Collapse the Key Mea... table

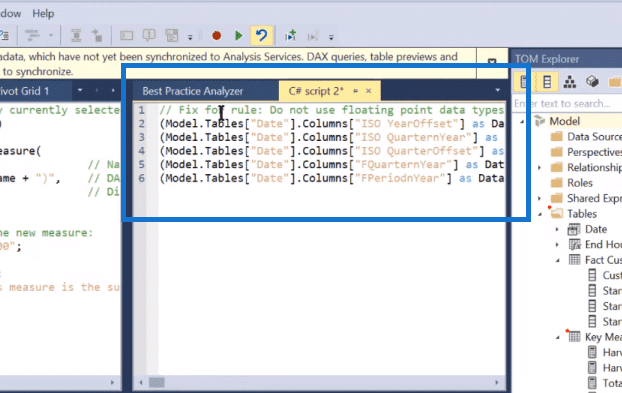(x=557, y=337)
